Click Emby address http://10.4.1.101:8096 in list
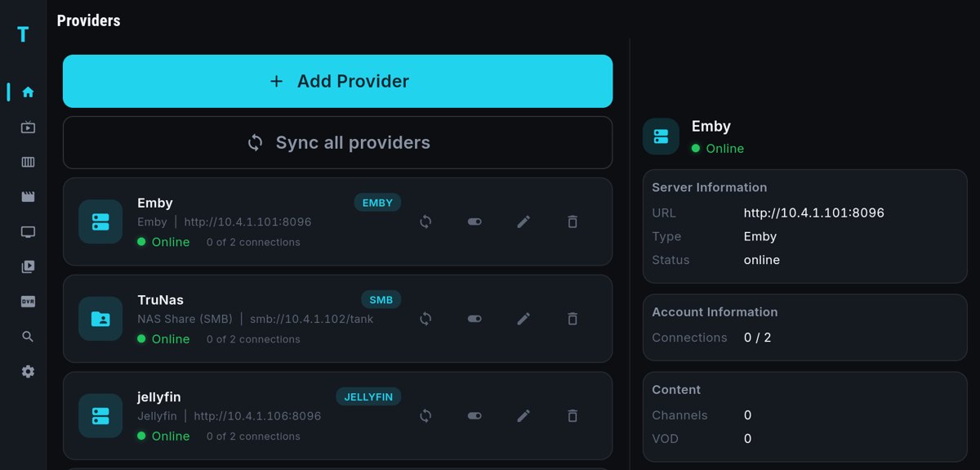 [x=247, y=222]
